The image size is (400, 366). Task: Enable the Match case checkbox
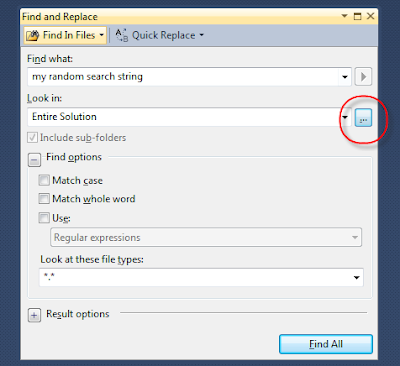(44, 180)
